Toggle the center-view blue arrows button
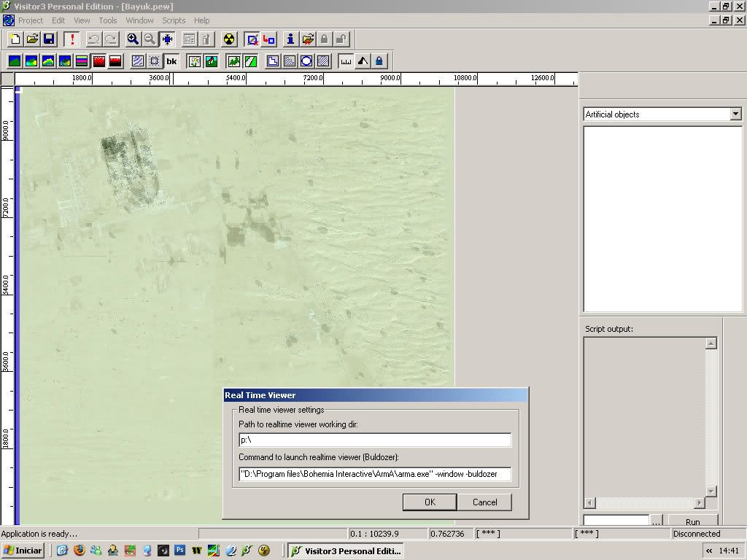Viewport: 747px width, 560px height. click(x=167, y=39)
